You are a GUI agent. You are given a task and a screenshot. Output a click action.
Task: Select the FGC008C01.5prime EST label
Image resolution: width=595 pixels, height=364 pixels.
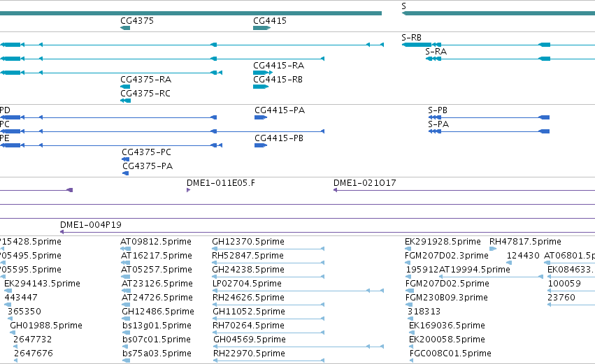(x=450, y=354)
